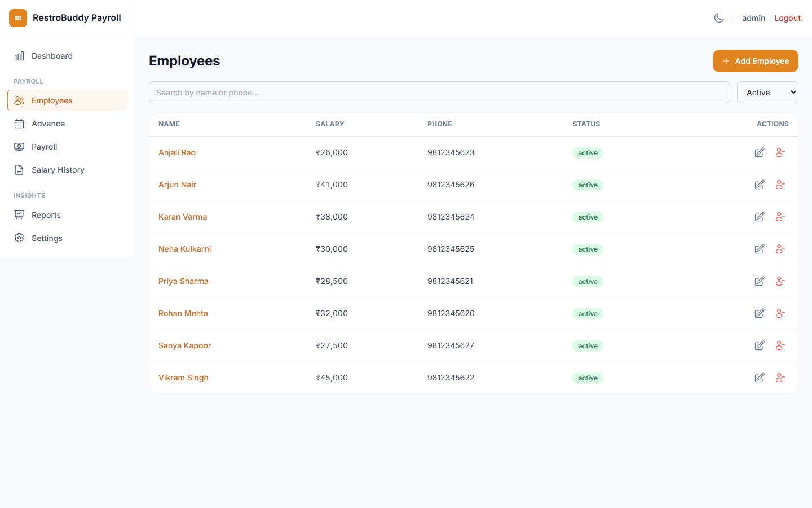Deactivate employee Karan Verma
The width and height of the screenshot is (812, 508).
[780, 217]
